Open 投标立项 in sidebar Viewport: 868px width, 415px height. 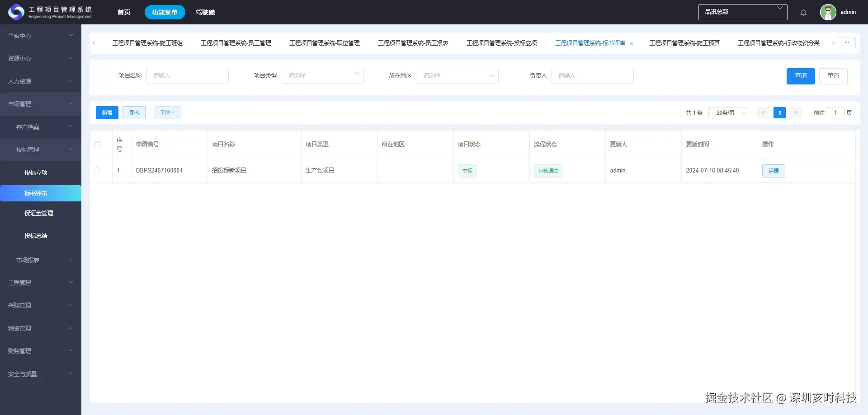(x=41, y=173)
